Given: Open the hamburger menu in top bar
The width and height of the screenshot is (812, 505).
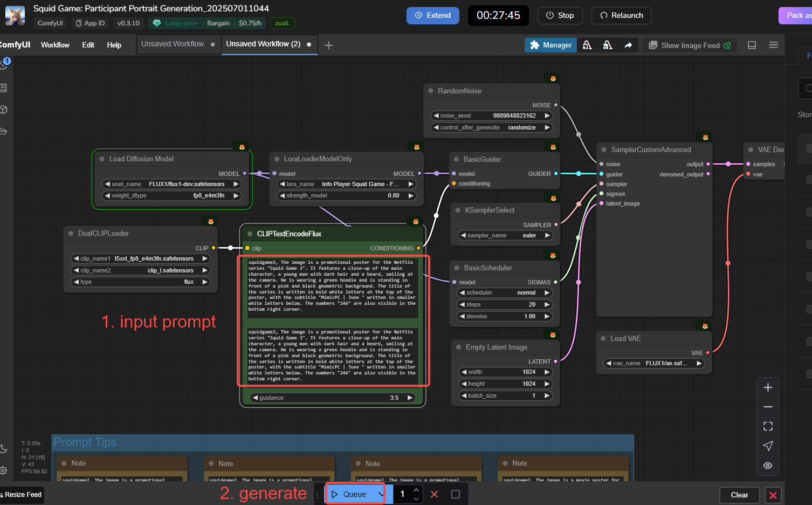Looking at the screenshot, I should tap(774, 45).
